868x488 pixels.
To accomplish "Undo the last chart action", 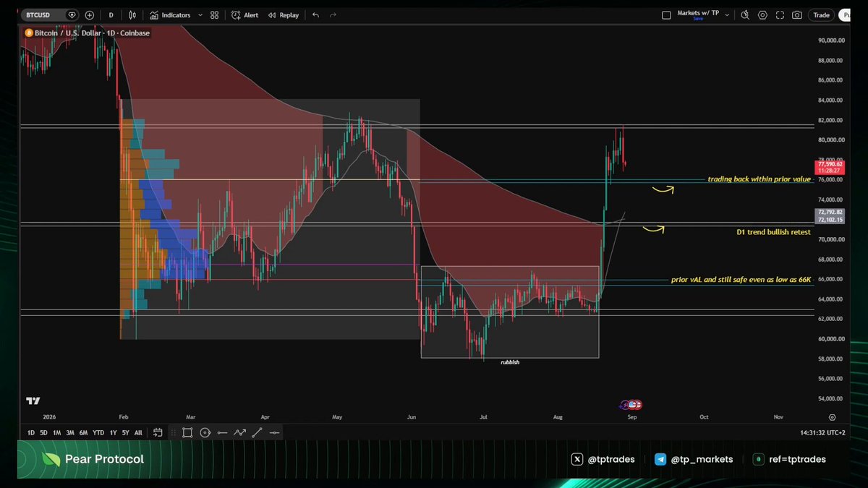I will (x=315, y=14).
